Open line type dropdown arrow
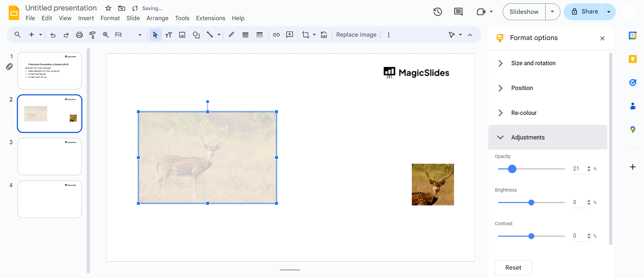The width and height of the screenshot is (644, 278). click(x=219, y=35)
